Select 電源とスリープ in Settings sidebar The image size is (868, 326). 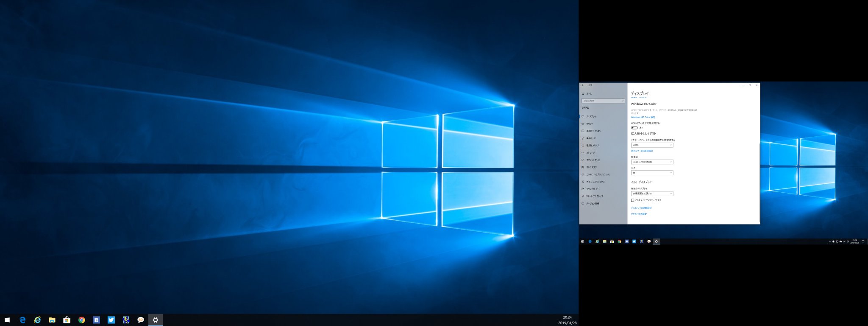(x=603, y=146)
